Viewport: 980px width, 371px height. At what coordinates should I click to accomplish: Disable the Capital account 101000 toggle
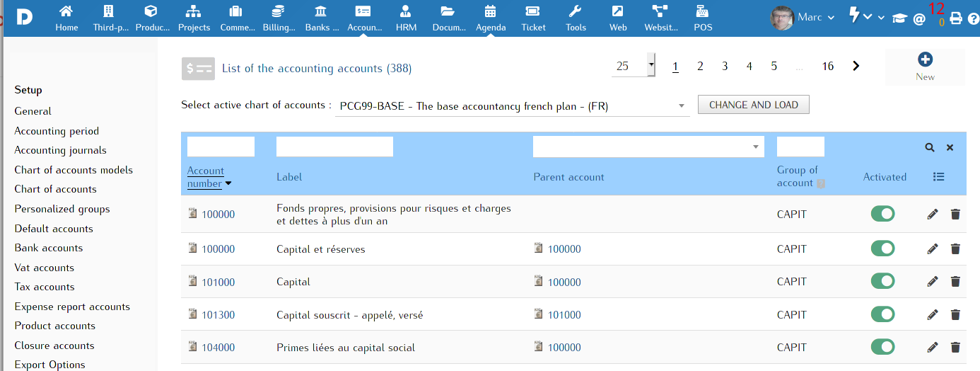click(x=882, y=281)
